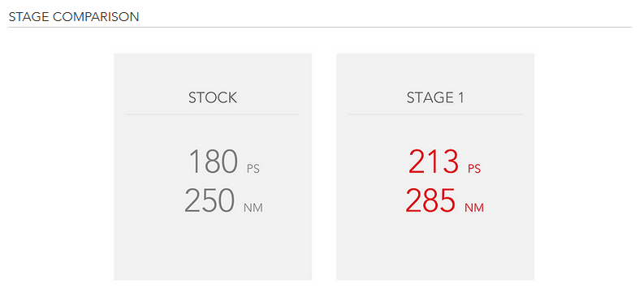Click the horizontal rule below STAGE COMPARISON
This screenshot has width=644, height=297.
click(320, 27)
